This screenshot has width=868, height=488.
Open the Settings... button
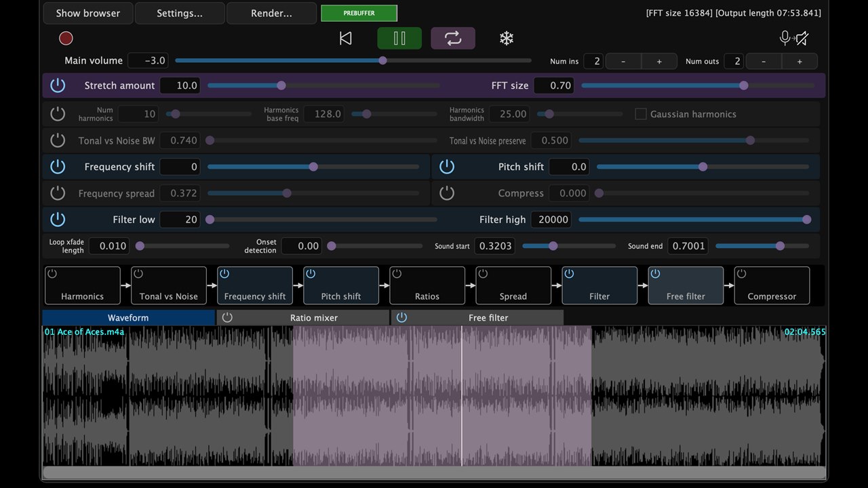180,13
